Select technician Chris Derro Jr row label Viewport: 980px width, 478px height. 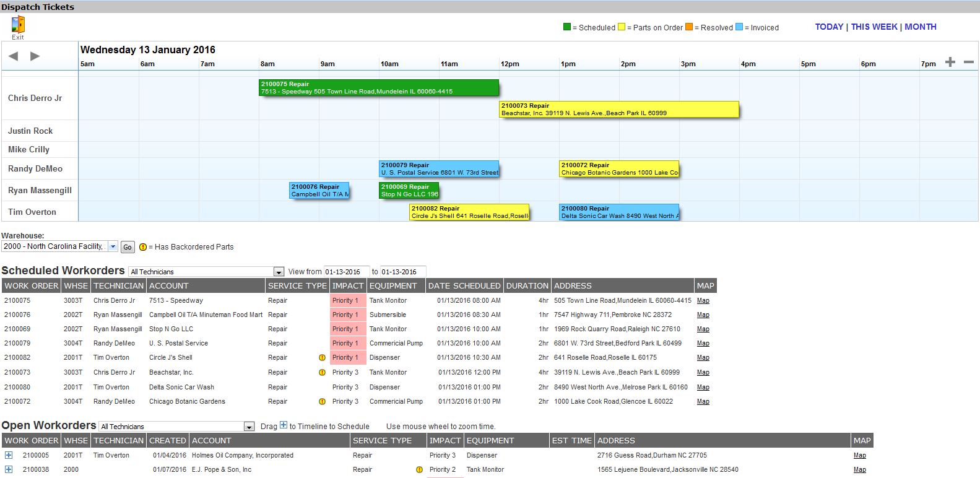click(35, 98)
